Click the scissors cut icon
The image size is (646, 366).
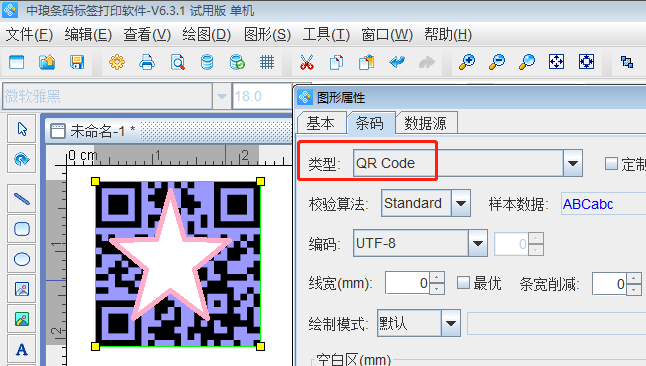point(307,63)
